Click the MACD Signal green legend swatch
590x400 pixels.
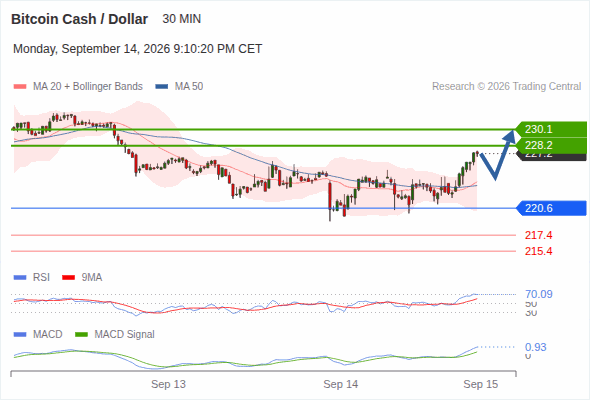tap(81, 335)
